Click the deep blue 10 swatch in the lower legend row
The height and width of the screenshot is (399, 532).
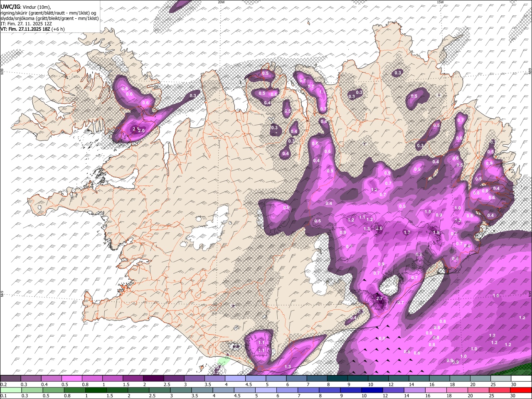coord(372,390)
